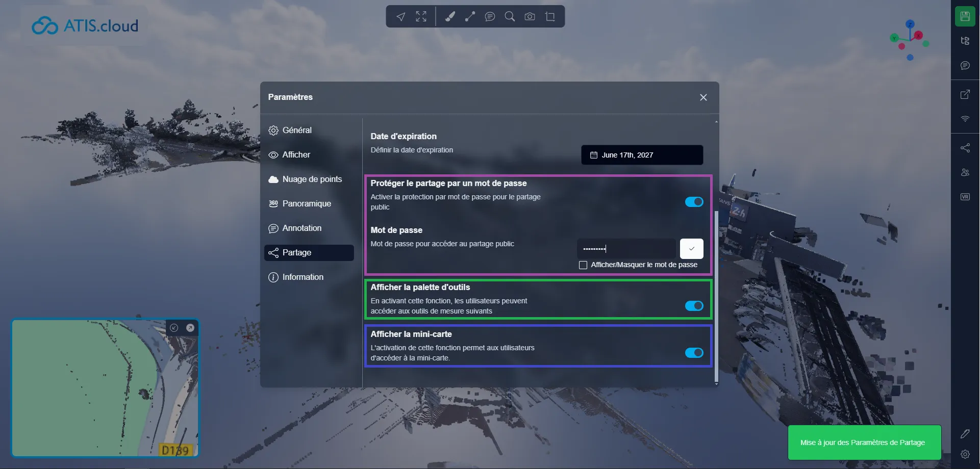The width and height of the screenshot is (980, 469).
Task: Click the fullscreen expand icon
Action: coord(421,17)
